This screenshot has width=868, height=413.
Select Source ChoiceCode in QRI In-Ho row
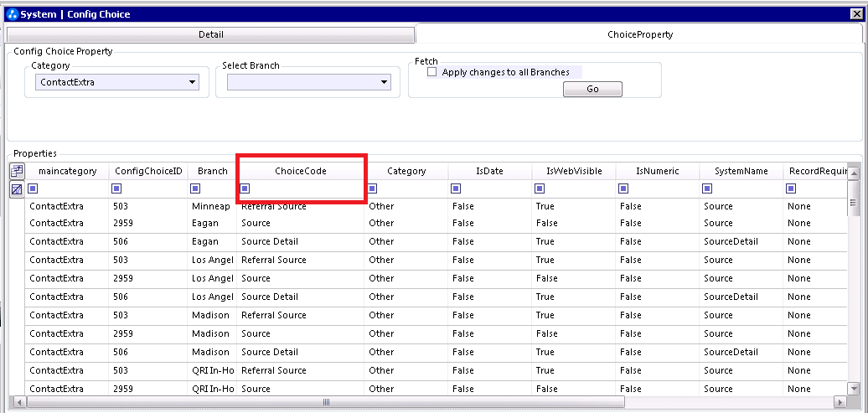pyautogui.click(x=301, y=389)
